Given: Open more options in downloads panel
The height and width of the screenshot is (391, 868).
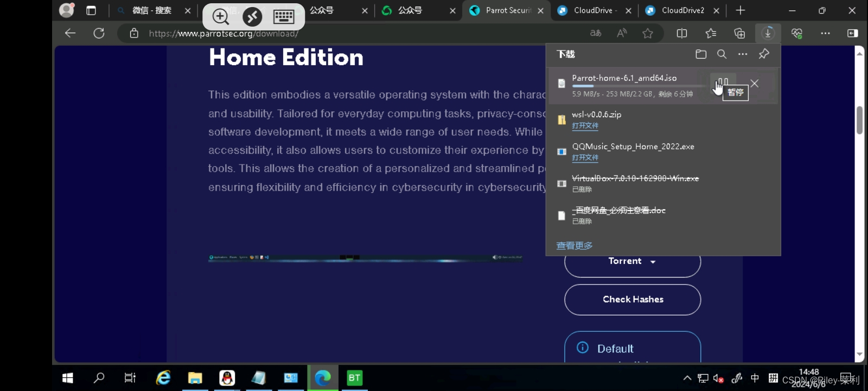Looking at the screenshot, I should (x=743, y=54).
